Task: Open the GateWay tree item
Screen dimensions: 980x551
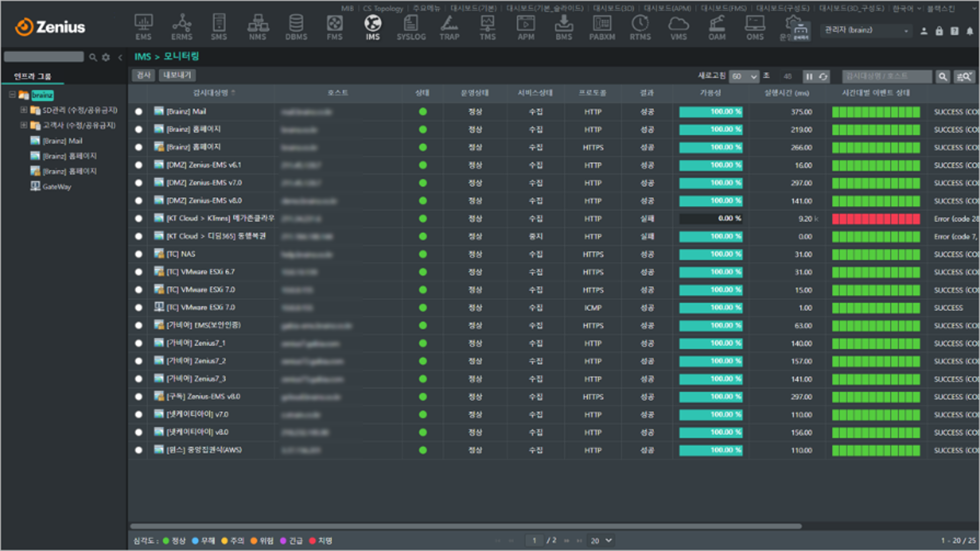Action: [x=56, y=187]
